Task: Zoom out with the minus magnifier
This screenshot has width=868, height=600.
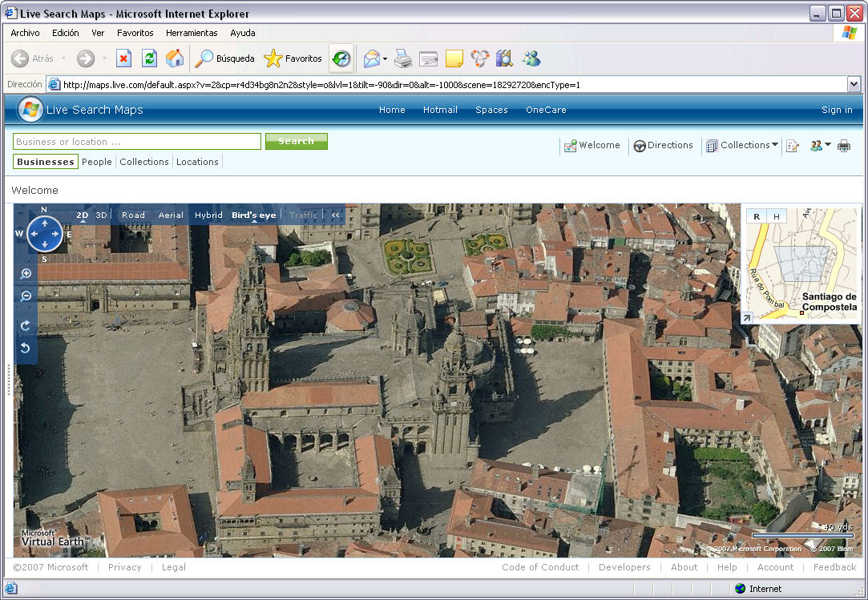Action: (x=26, y=296)
